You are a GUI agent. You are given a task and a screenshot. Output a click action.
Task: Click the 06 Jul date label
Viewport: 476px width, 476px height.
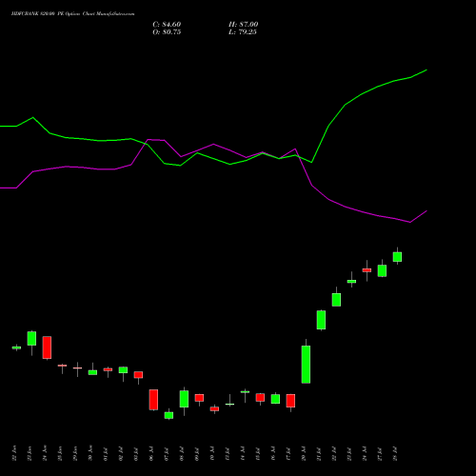[151, 453]
